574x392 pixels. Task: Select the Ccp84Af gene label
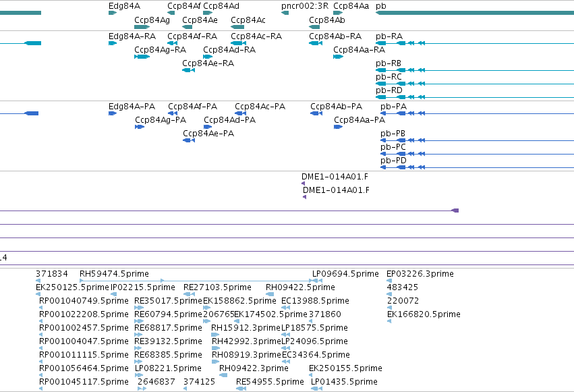click(x=183, y=6)
